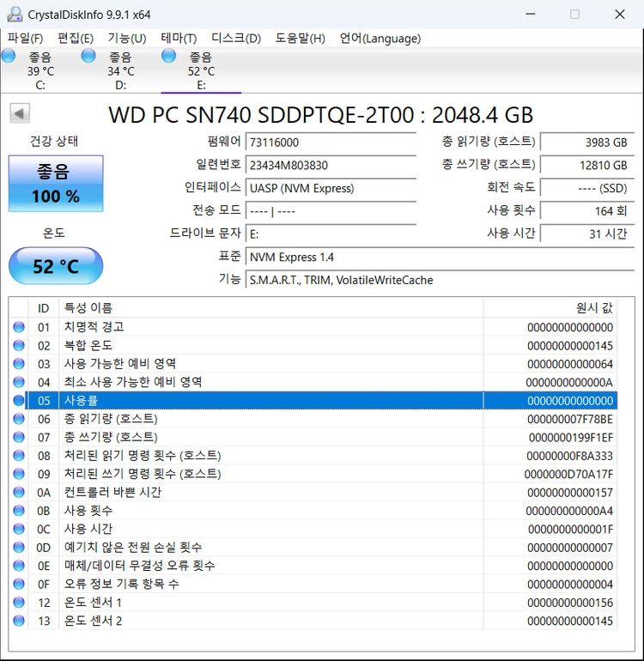This screenshot has height=661, width=644.
Task: Select disk E: at 52 °C
Action: tap(201, 70)
